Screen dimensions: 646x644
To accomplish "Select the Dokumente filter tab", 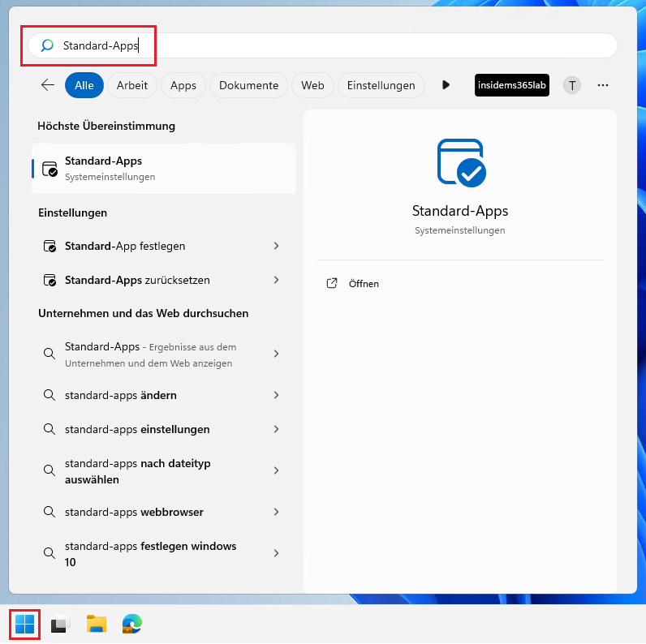I will coord(248,85).
